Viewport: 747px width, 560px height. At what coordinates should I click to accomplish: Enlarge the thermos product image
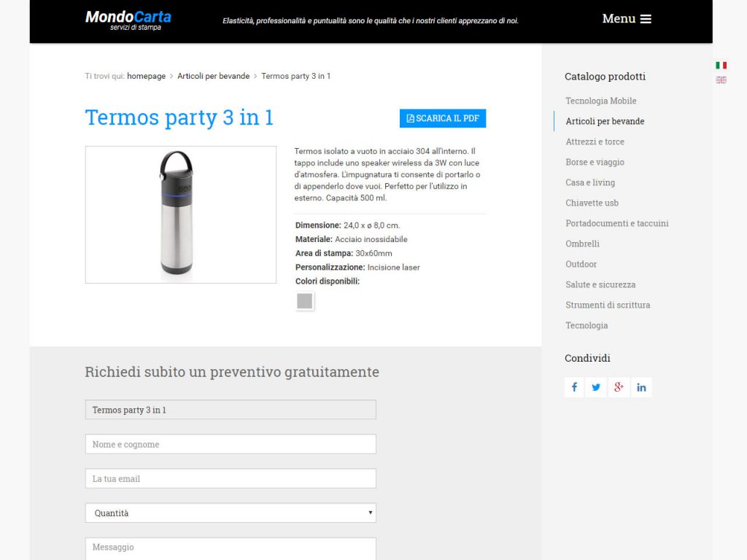pyautogui.click(x=181, y=215)
